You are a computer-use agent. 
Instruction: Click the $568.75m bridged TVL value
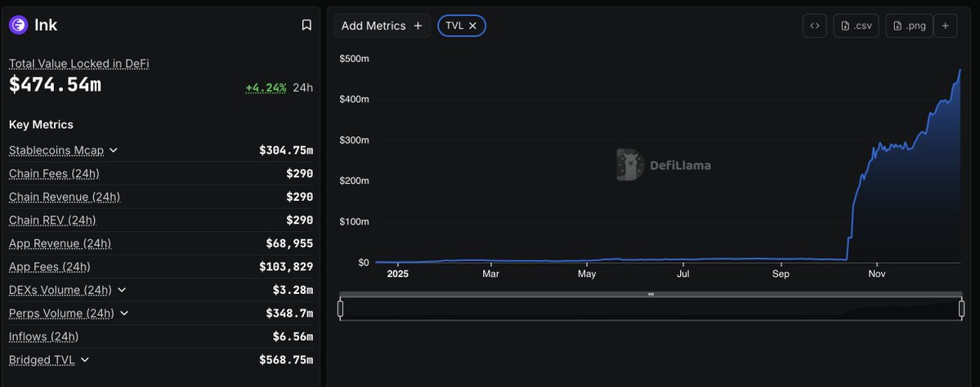286,359
